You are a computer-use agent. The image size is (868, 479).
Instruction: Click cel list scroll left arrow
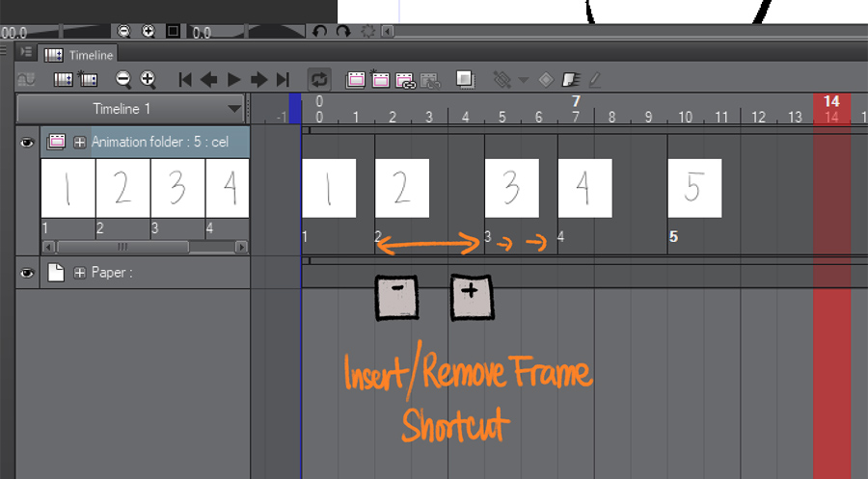[x=48, y=247]
